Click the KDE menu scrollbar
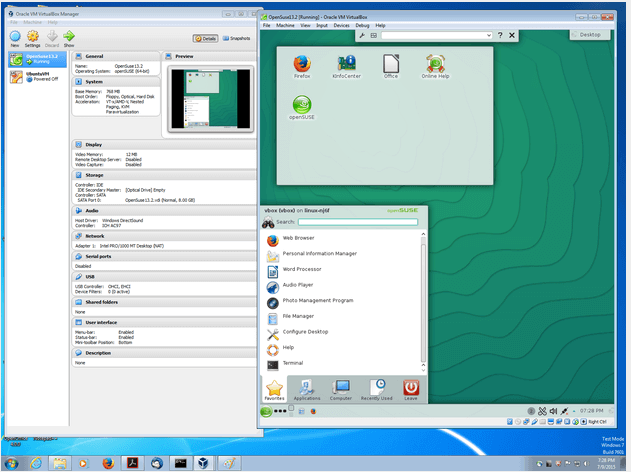This screenshot has width=631, height=472. (x=423, y=302)
